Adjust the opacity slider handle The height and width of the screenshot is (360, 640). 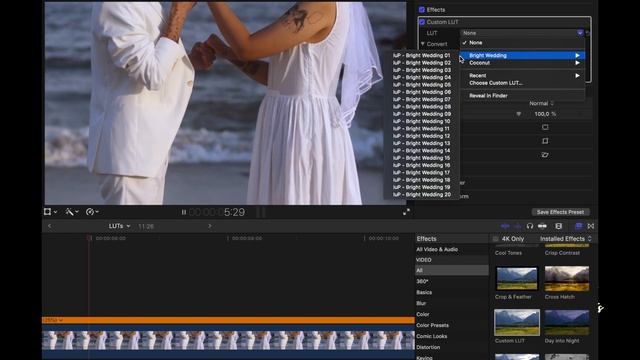click(x=518, y=114)
